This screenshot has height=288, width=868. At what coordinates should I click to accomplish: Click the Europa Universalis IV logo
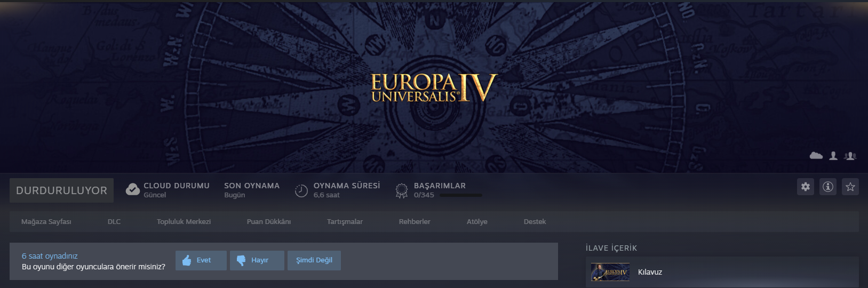[x=434, y=88]
